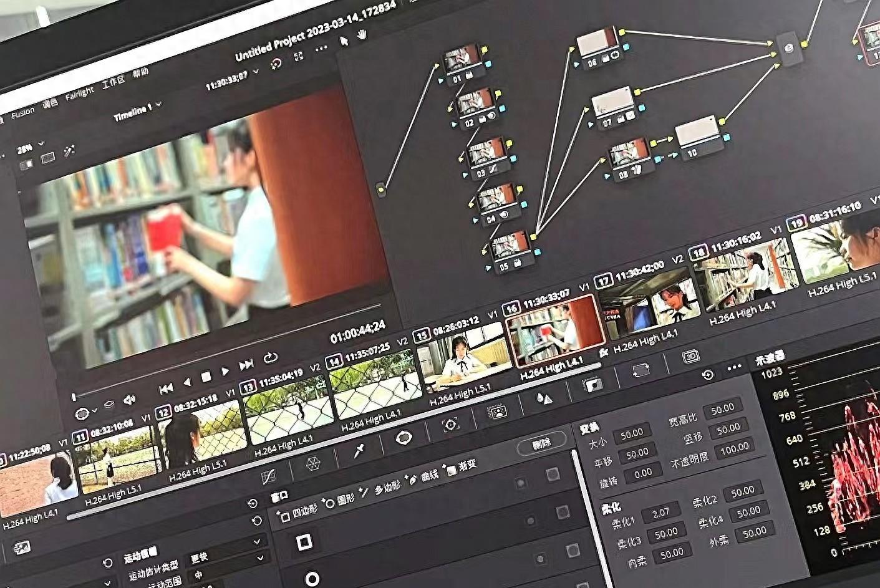Jump to first frame in transport
Image resolution: width=880 pixels, height=588 pixels.
(166, 389)
